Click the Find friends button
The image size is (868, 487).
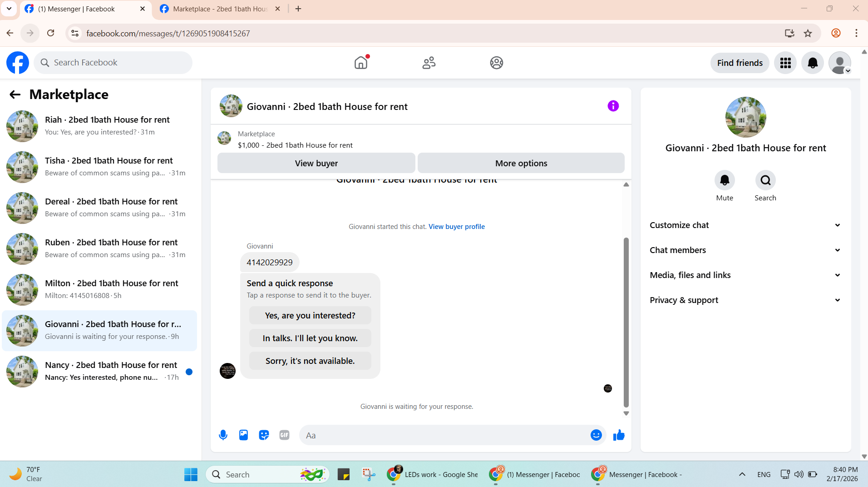point(740,63)
